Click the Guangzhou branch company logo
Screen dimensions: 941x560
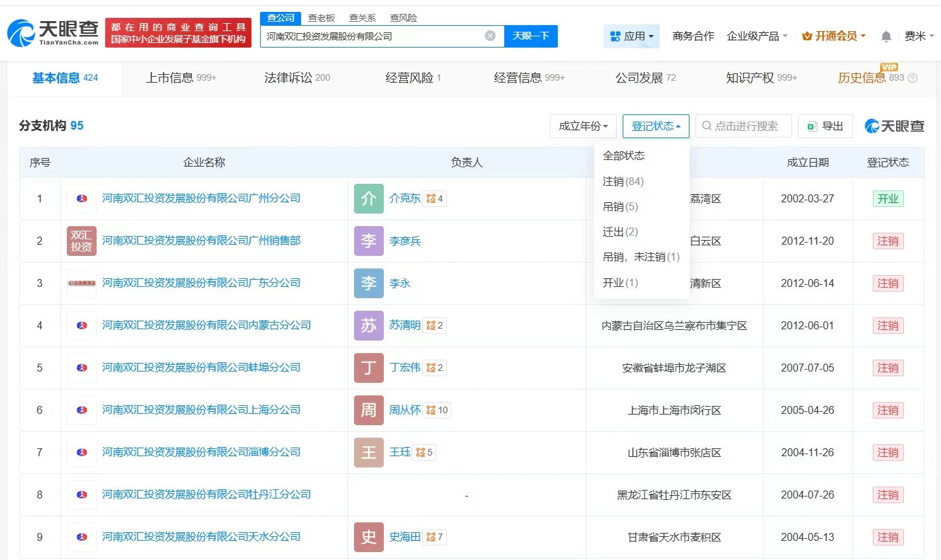81,198
